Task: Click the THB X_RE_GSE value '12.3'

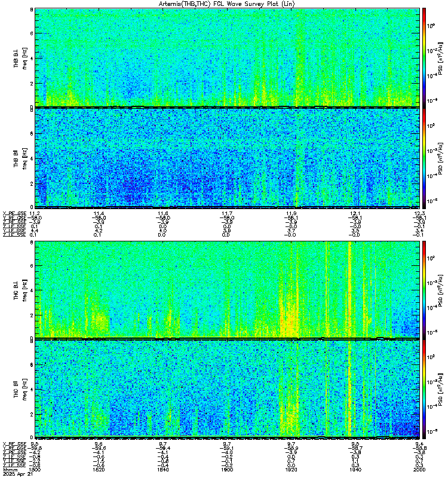Action: coord(420,213)
